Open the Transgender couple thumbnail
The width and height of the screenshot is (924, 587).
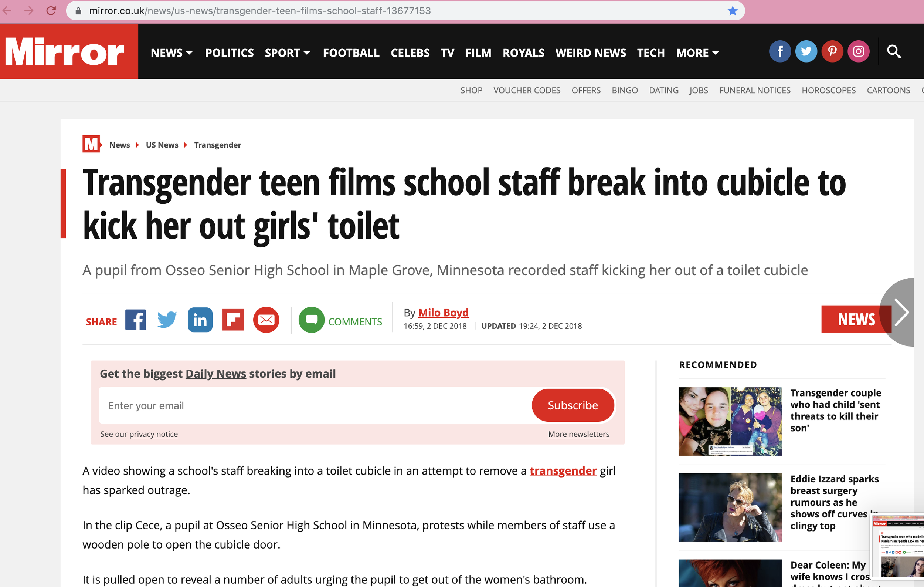[730, 422]
